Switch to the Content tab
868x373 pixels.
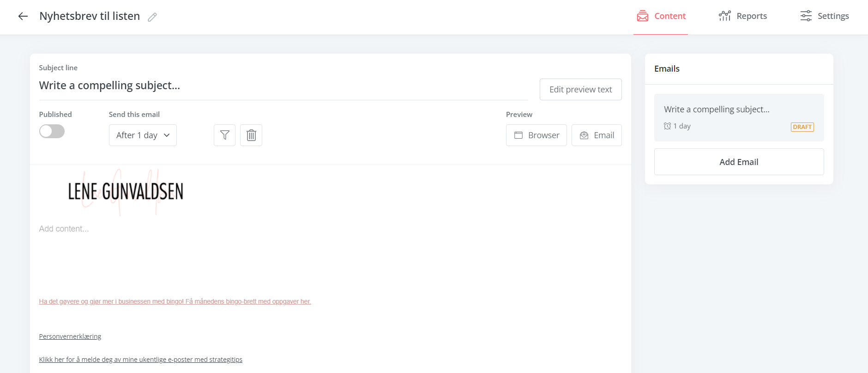(661, 16)
